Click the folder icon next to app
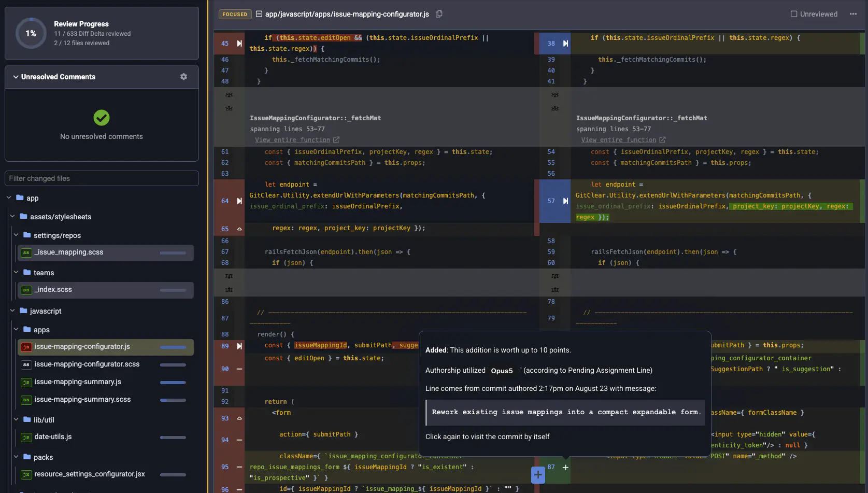This screenshot has height=493, width=868. [20, 198]
